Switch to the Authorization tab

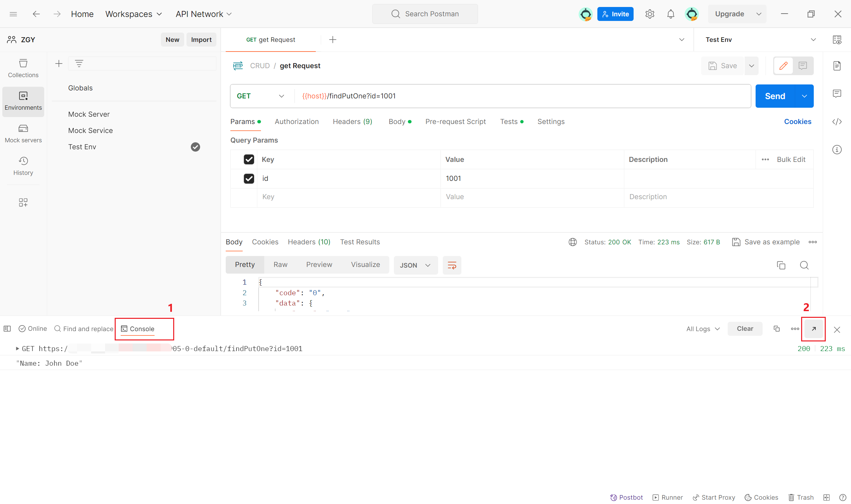297,122
